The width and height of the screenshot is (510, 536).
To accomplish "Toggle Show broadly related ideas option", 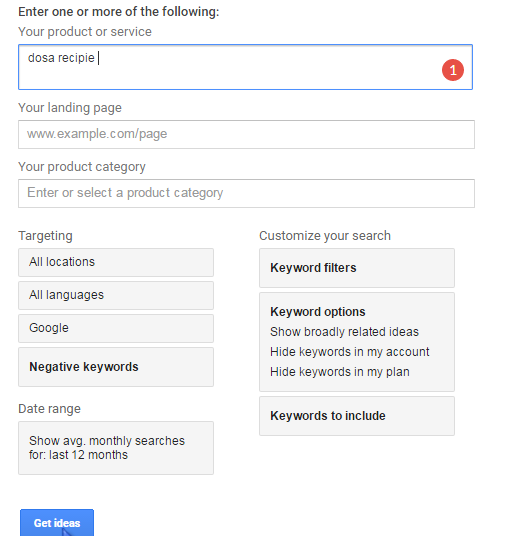I will [344, 332].
